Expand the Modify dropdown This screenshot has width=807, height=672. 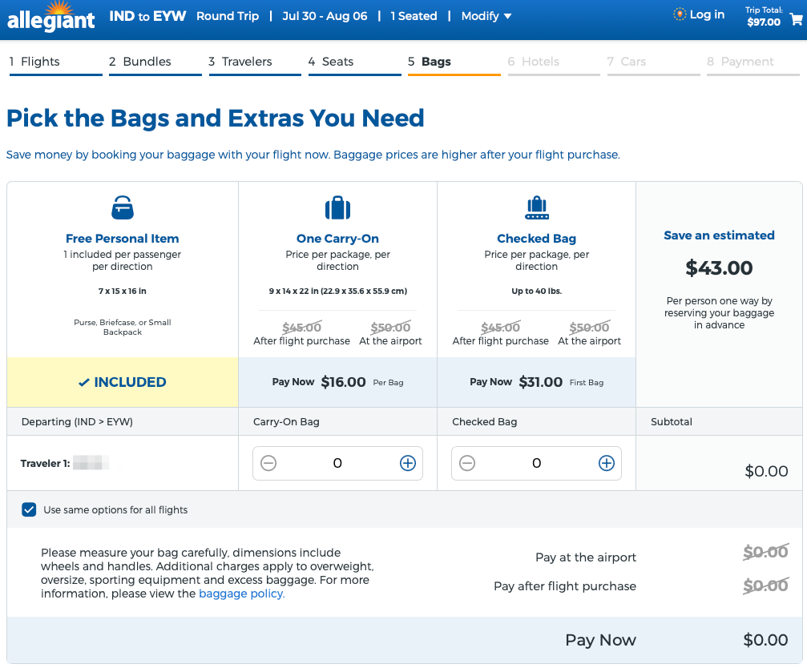[x=486, y=16]
